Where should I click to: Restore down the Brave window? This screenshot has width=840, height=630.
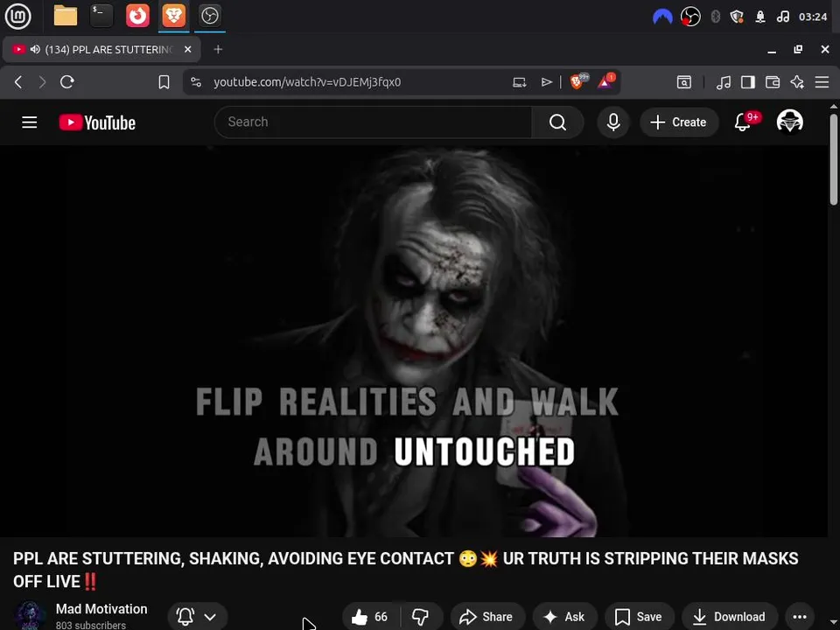(x=798, y=49)
